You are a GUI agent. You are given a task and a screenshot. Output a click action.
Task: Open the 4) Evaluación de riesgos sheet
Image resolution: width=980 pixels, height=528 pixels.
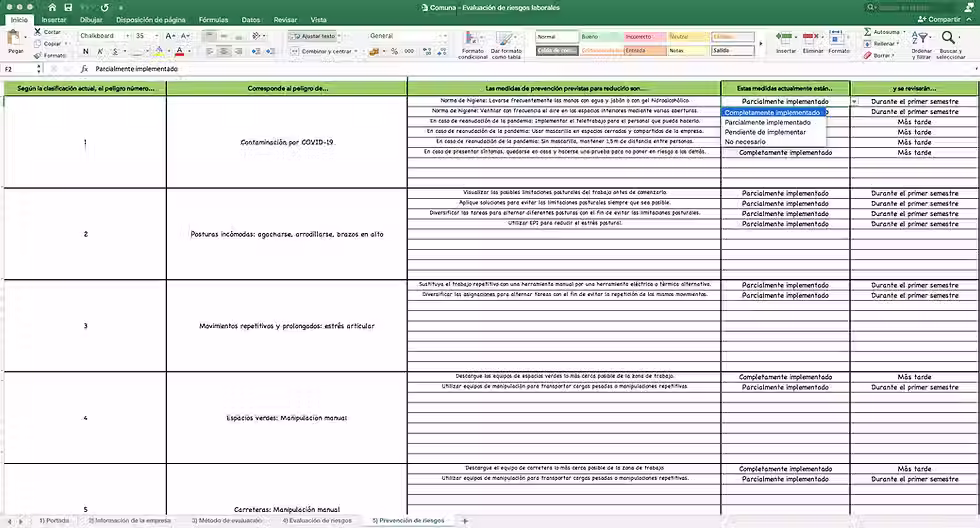point(317,521)
